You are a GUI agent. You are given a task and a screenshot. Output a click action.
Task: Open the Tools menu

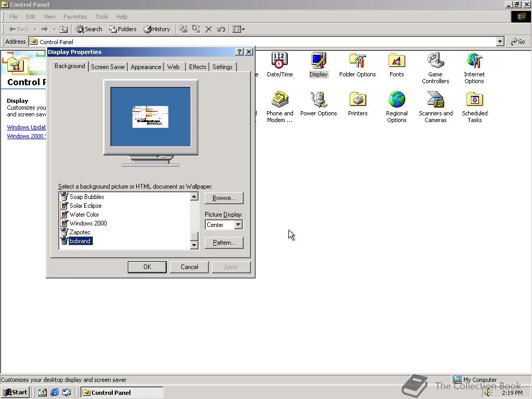click(101, 17)
